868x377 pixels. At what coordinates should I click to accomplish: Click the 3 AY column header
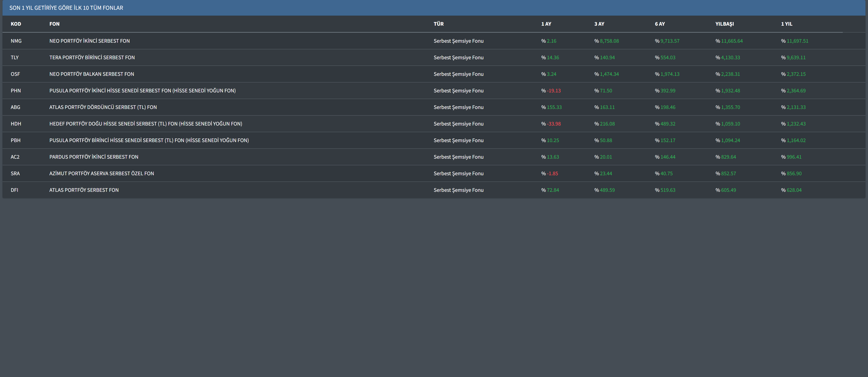pos(599,24)
